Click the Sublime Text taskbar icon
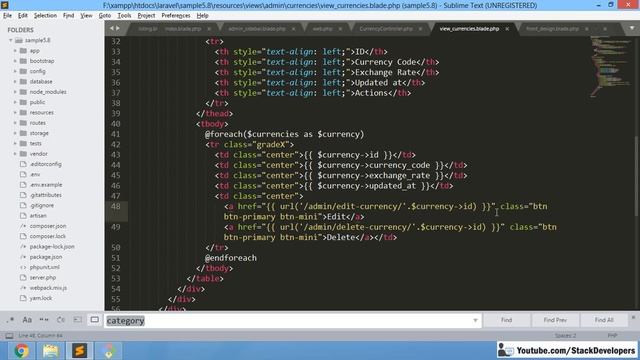Viewport: 640px width, 360px height. click(x=80, y=351)
